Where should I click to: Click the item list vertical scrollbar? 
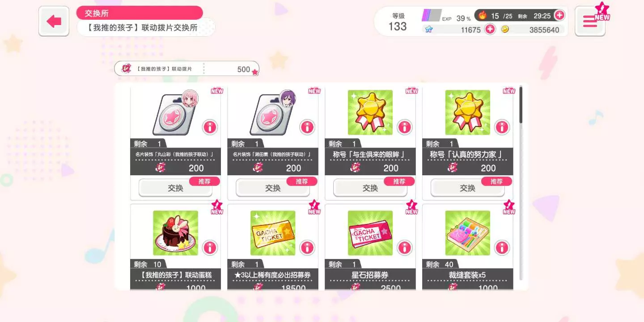click(x=521, y=184)
